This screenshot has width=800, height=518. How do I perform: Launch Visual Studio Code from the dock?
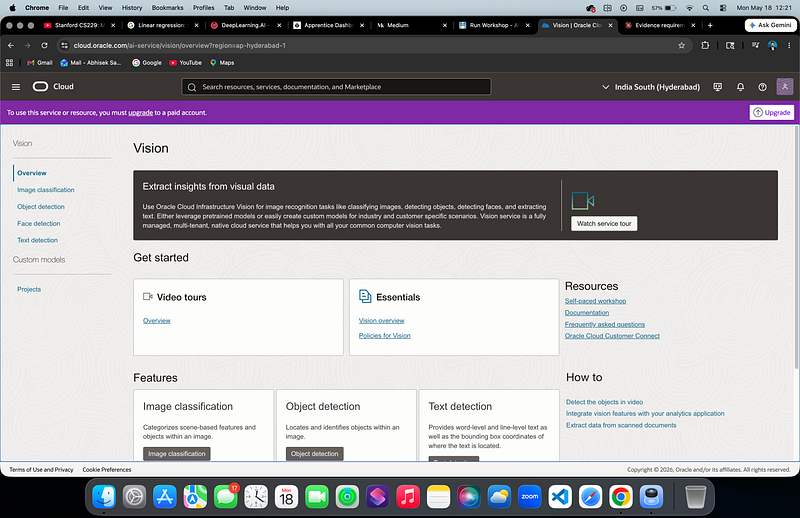click(560, 497)
